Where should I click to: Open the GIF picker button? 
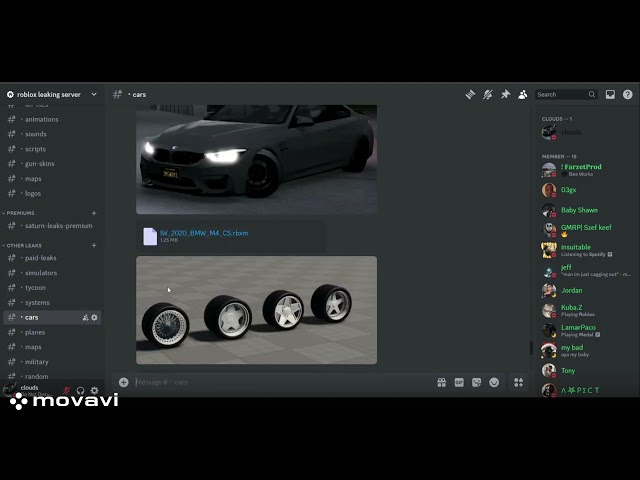(x=459, y=382)
